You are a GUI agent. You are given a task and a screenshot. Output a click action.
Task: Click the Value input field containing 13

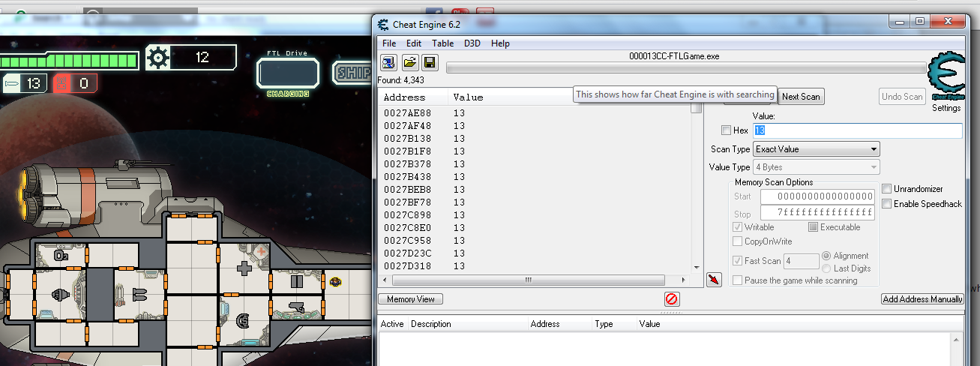pos(857,130)
